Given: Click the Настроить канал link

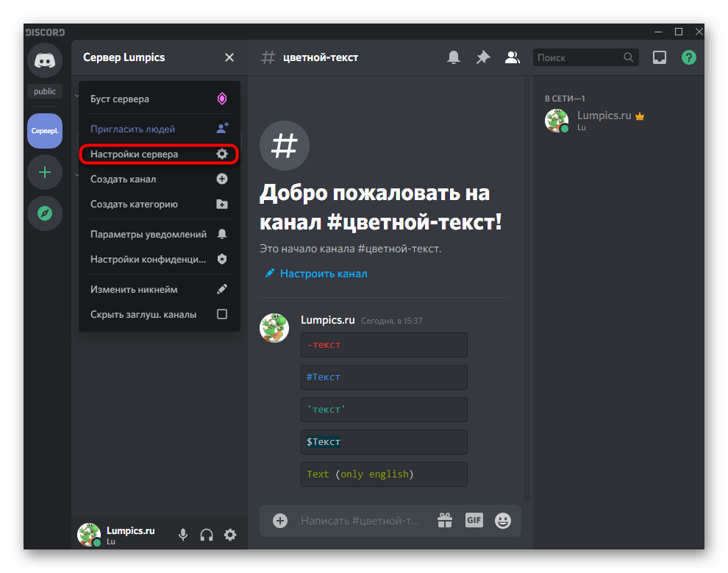Looking at the screenshot, I should click(x=323, y=274).
